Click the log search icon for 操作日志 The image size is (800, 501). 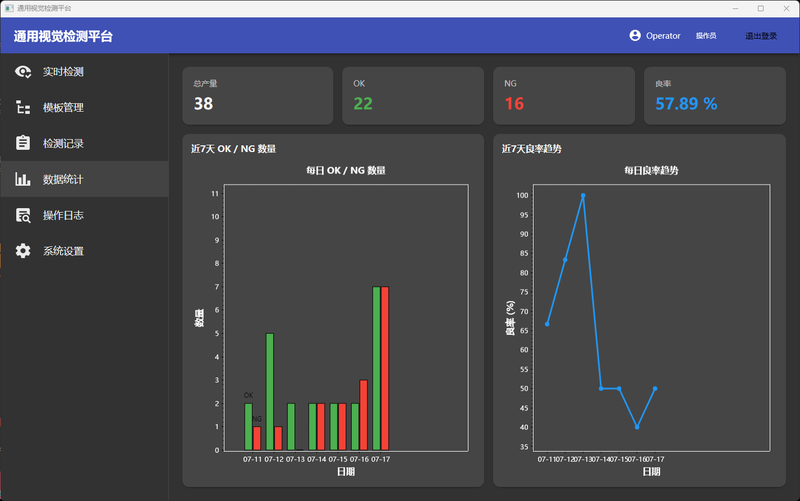(x=23, y=215)
